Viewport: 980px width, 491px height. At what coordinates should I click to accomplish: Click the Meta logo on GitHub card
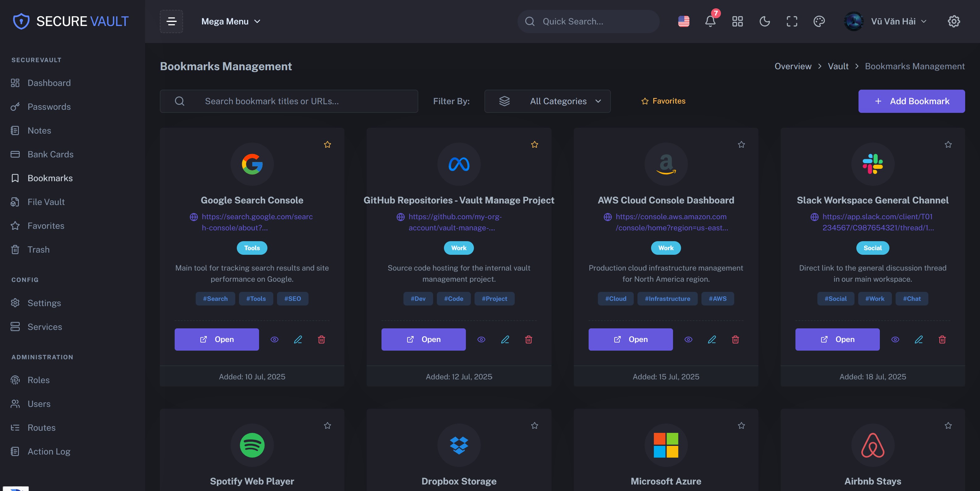click(459, 164)
